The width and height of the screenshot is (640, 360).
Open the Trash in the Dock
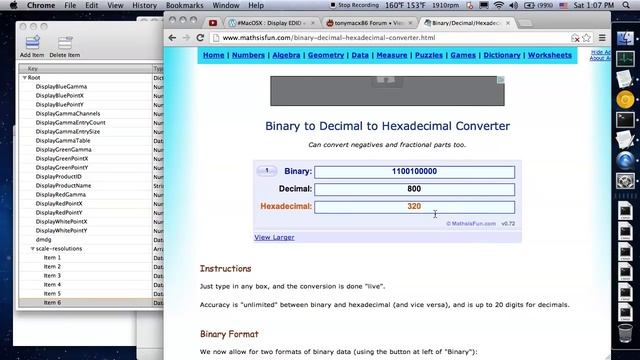coord(625,333)
